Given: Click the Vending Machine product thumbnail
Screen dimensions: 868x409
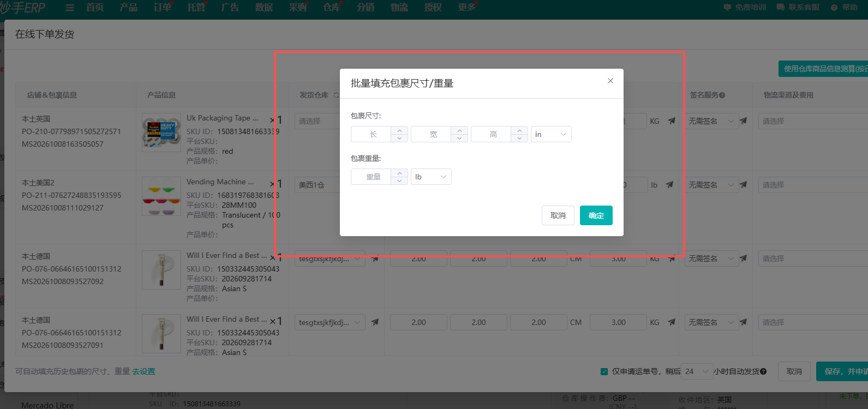Looking at the screenshot, I should tap(161, 196).
